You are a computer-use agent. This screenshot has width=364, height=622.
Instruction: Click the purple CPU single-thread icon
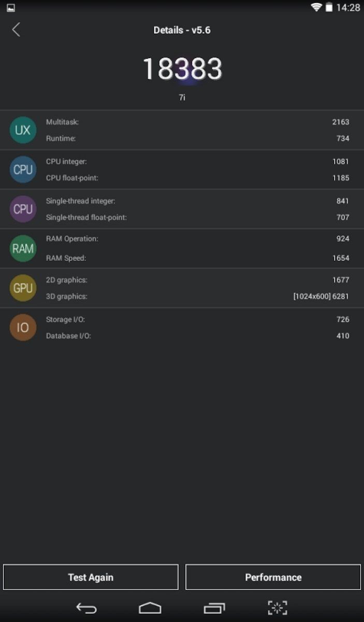[x=23, y=209]
